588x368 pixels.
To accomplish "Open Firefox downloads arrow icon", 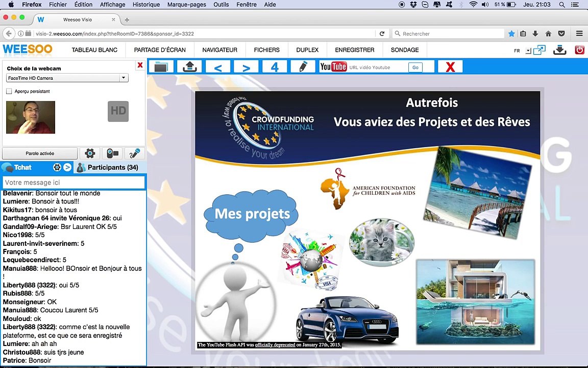I will pos(535,34).
